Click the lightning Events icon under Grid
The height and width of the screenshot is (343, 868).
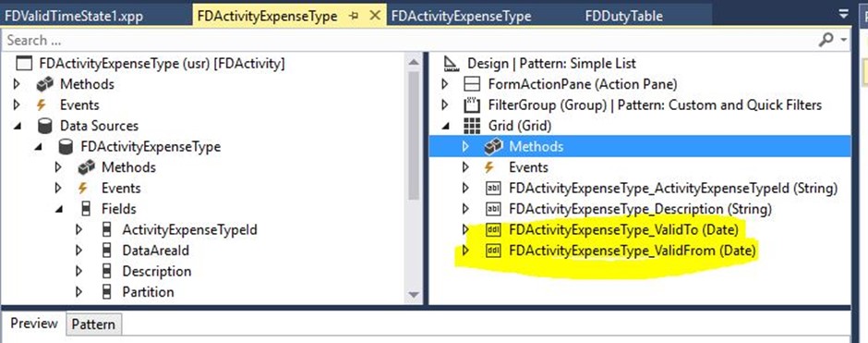(x=489, y=167)
